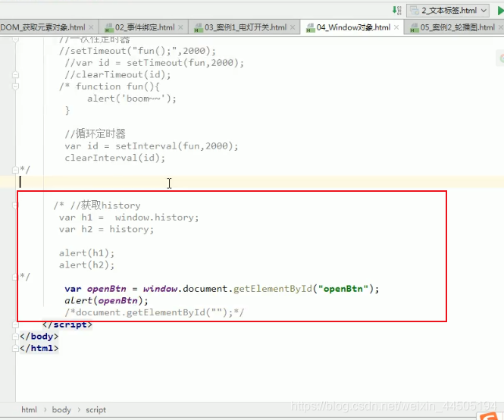Close the 03_案例1_电灯开关.html tab

293,27
